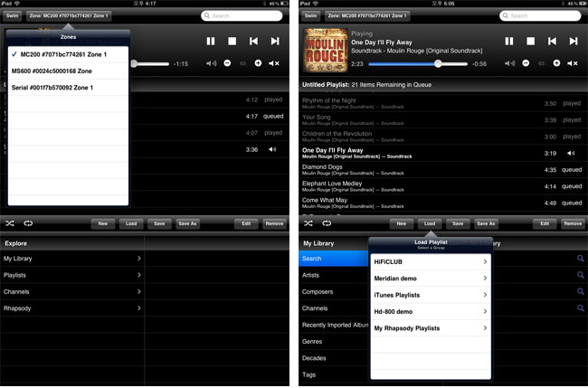Click Edit button in left screen
The height and width of the screenshot is (388, 588).
[246, 223]
